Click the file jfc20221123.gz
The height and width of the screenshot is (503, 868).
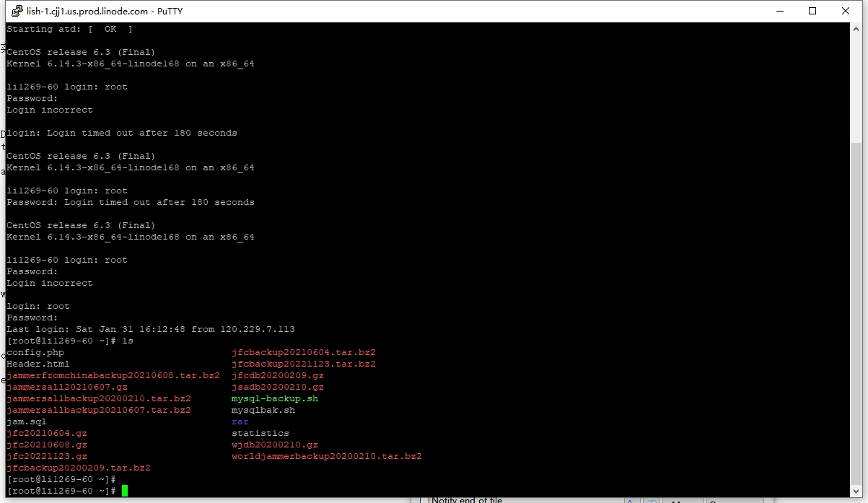(47, 456)
